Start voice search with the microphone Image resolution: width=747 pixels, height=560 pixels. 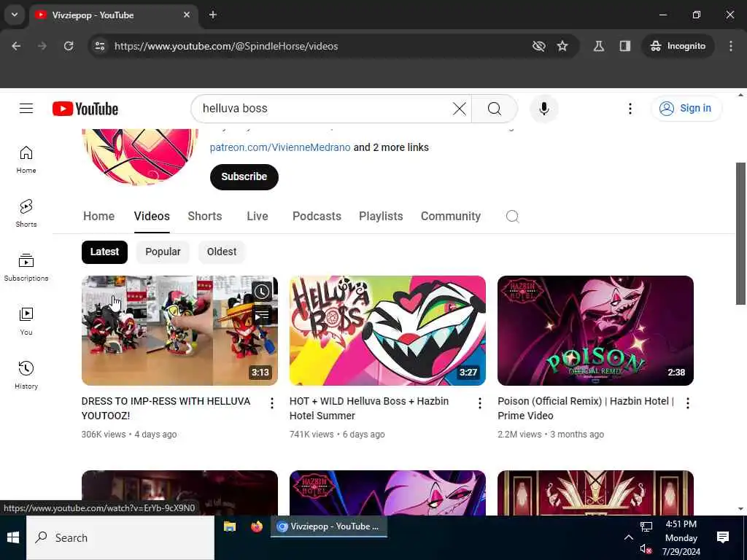point(543,109)
